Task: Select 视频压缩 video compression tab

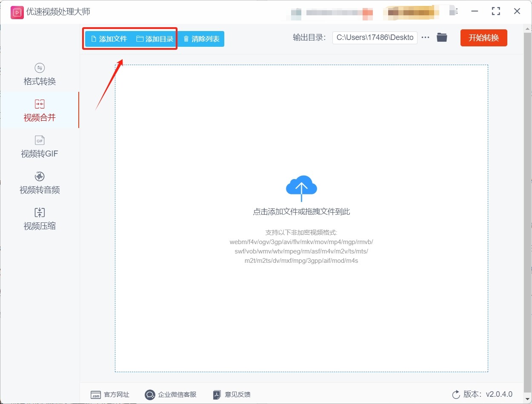Action: click(x=40, y=219)
